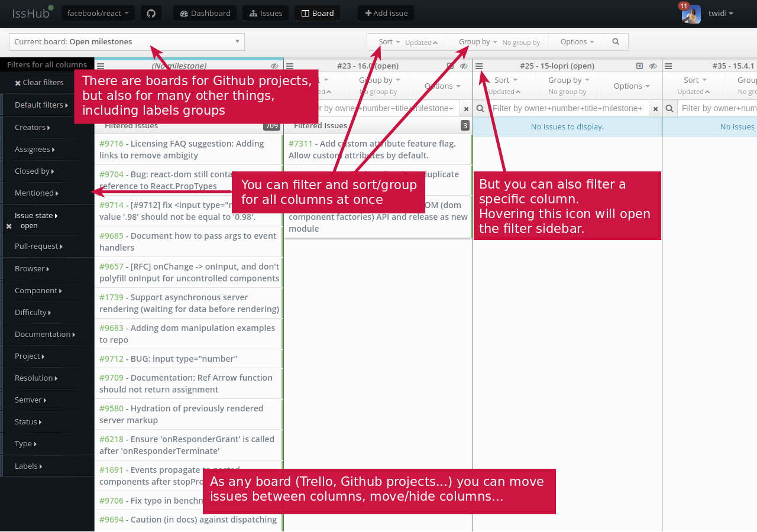The width and height of the screenshot is (757, 532).
Task: Select the Board tab
Action: coord(318,13)
